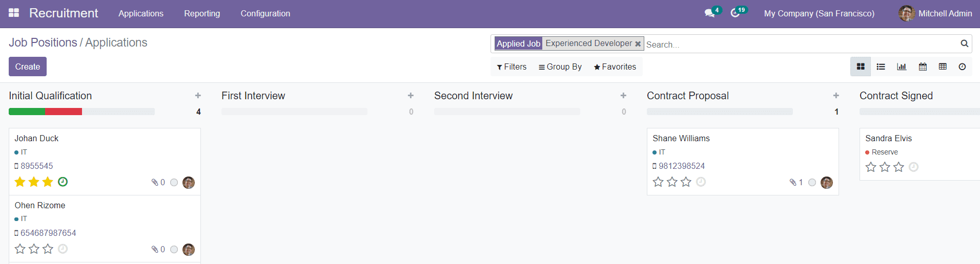
Task: Click the First Interview column header
Action: pos(253,96)
